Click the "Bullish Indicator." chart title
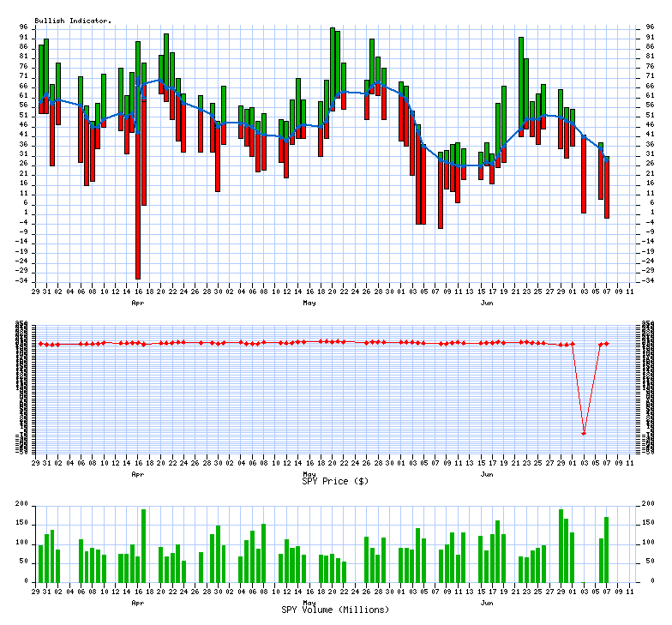672x625 pixels. coord(73,21)
